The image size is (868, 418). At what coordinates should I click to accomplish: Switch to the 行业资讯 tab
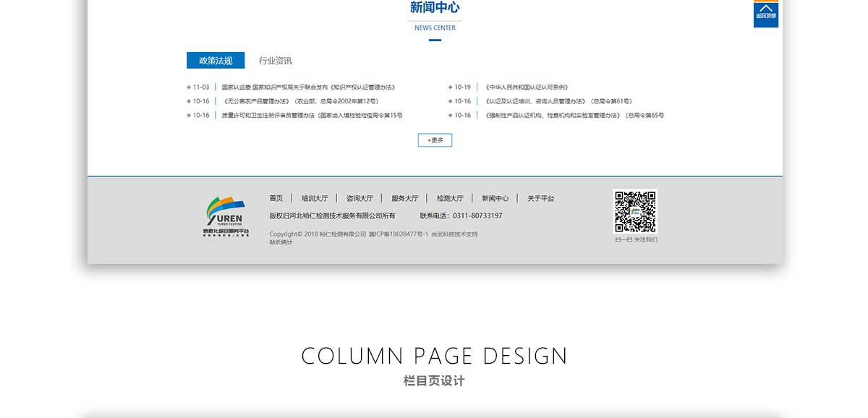276,61
